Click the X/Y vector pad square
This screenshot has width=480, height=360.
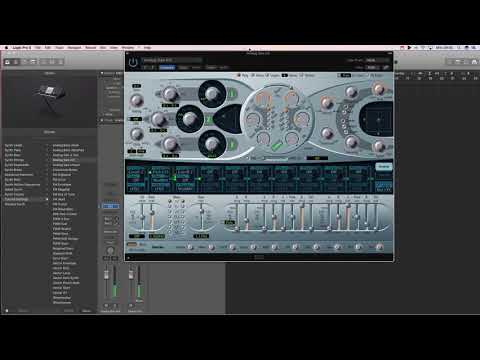tap(376, 119)
